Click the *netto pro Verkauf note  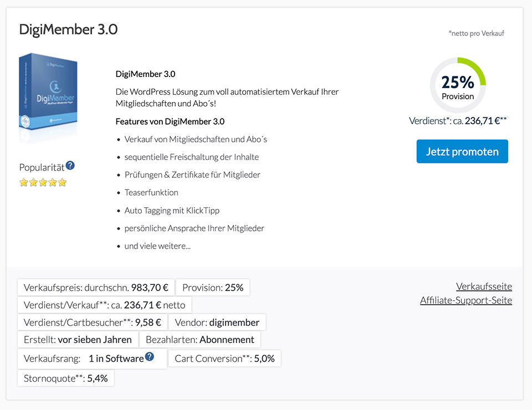pyautogui.click(x=477, y=33)
